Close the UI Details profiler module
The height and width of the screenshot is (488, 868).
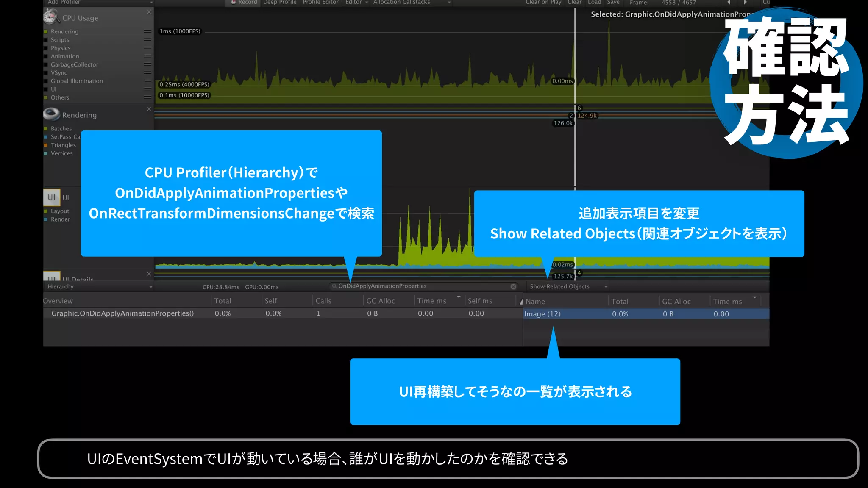(149, 274)
